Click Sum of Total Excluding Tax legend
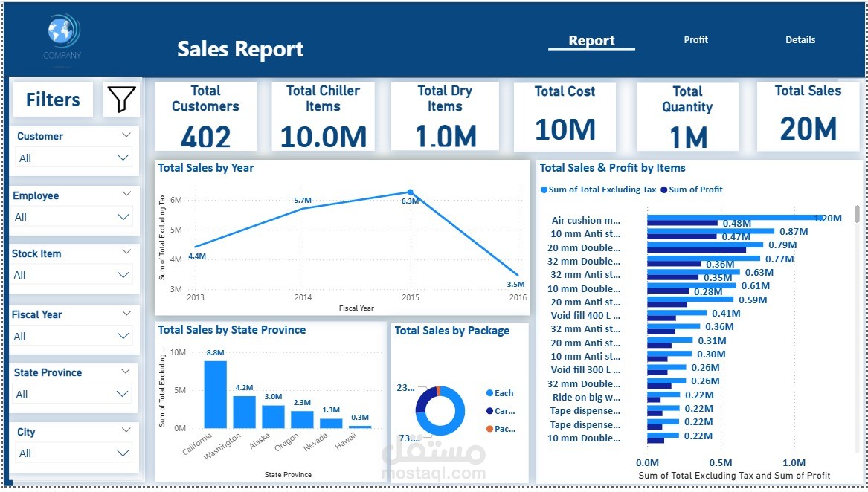This screenshot has width=868, height=492. tap(599, 190)
